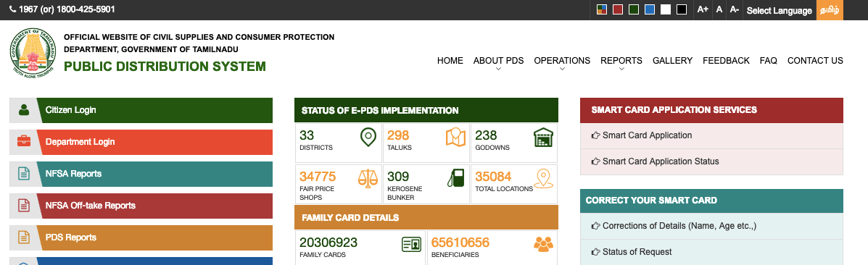
Task: Select the white theme swatch
Action: [x=666, y=9]
